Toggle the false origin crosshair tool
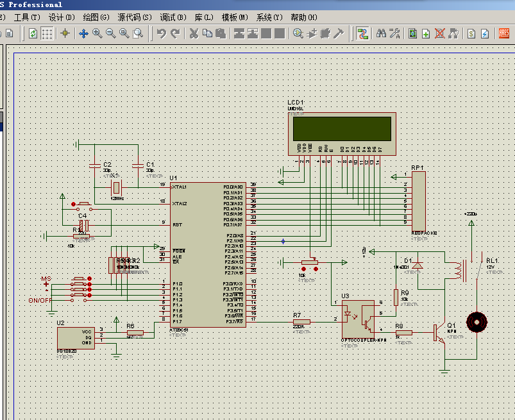The height and width of the screenshot is (420, 515). (x=65, y=33)
